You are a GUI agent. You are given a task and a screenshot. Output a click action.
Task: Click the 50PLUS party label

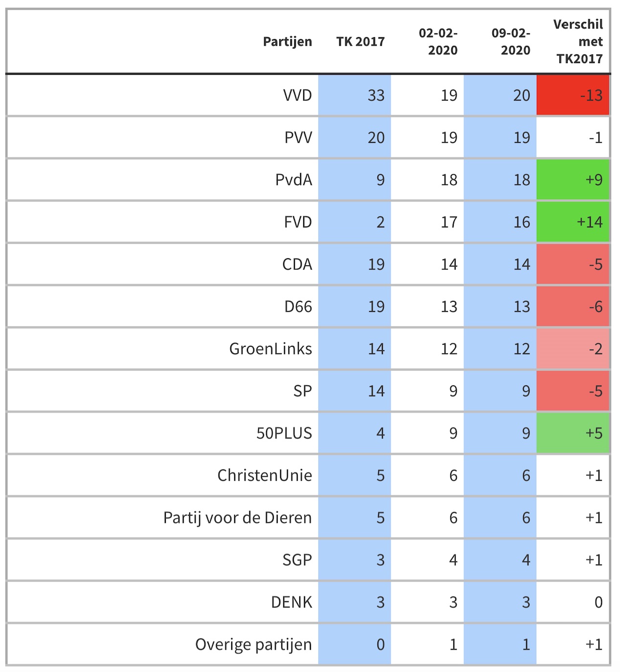tap(284, 433)
